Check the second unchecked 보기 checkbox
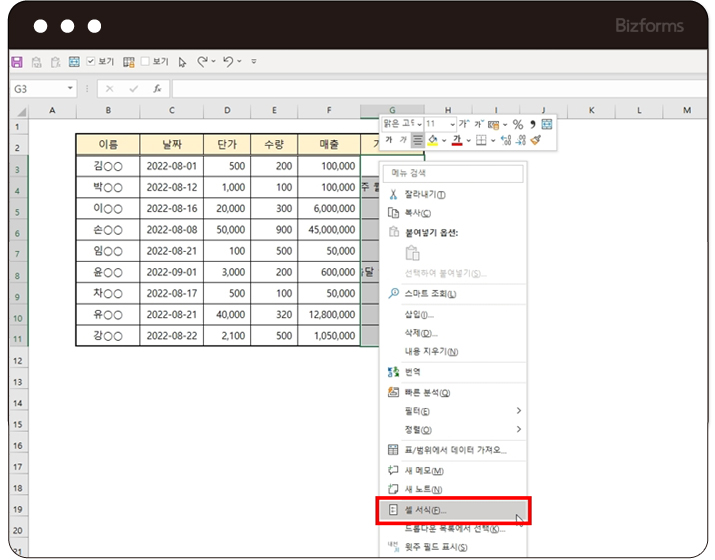 (x=146, y=62)
